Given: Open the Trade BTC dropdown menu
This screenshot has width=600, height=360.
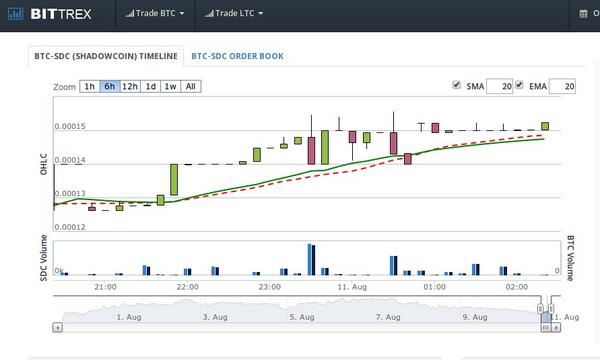Looking at the screenshot, I should click(155, 13).
